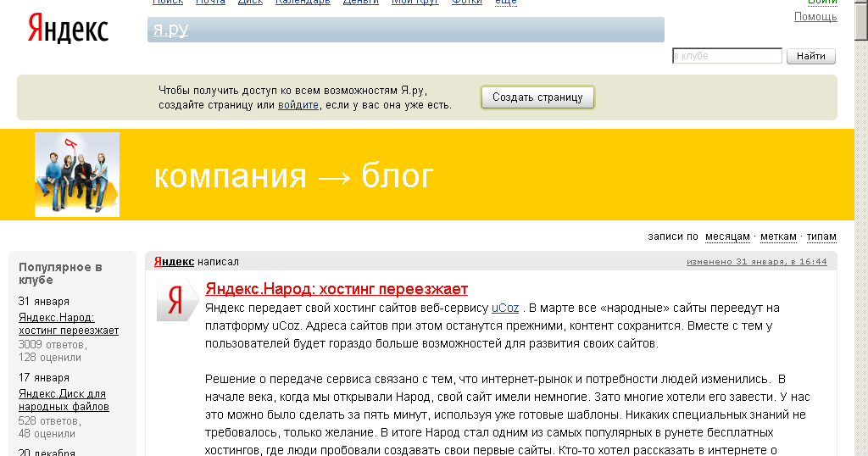
Task: Open the sidebar link 'Яндекс.Народ: хостинг переезжает'
Action: coord(69,325)
